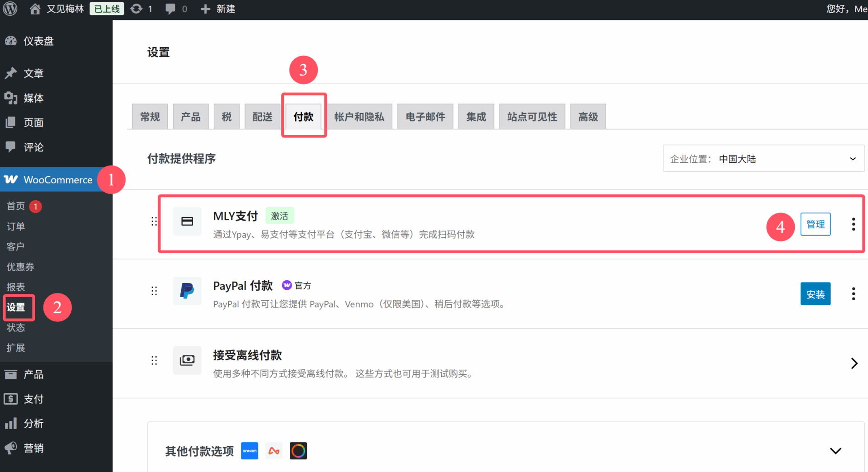Expand the 其他付款选项 section chevron
The image size is (868, 472).
pos(835,451)
